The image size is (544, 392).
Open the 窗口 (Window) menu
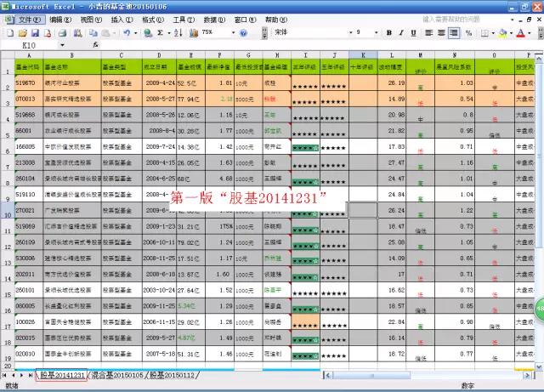pyautogui.click(x=246, y=20)
